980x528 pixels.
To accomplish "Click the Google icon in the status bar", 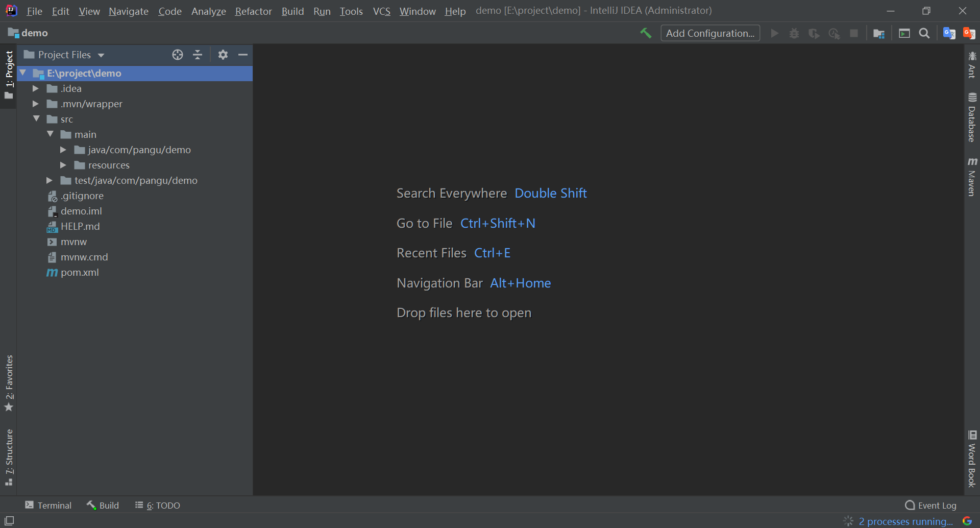I will pos(967,521).
